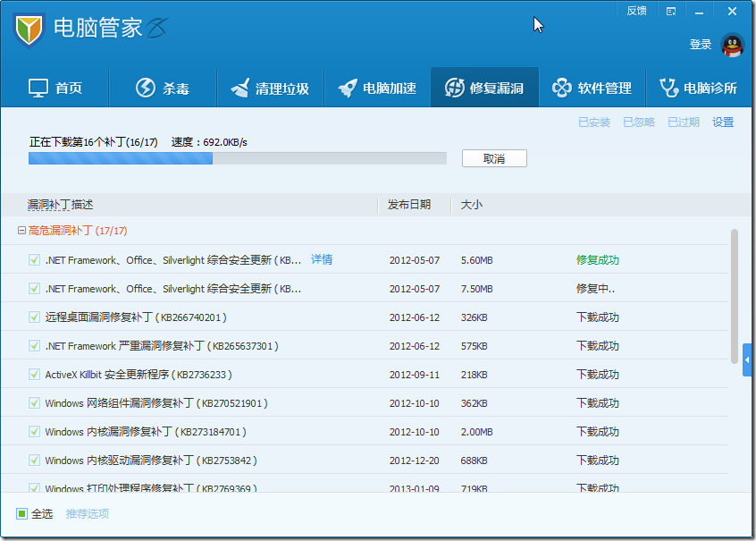View the 已忽略 patches list
The width and height of the screenshot is (756, 541).
pos(638,123)
